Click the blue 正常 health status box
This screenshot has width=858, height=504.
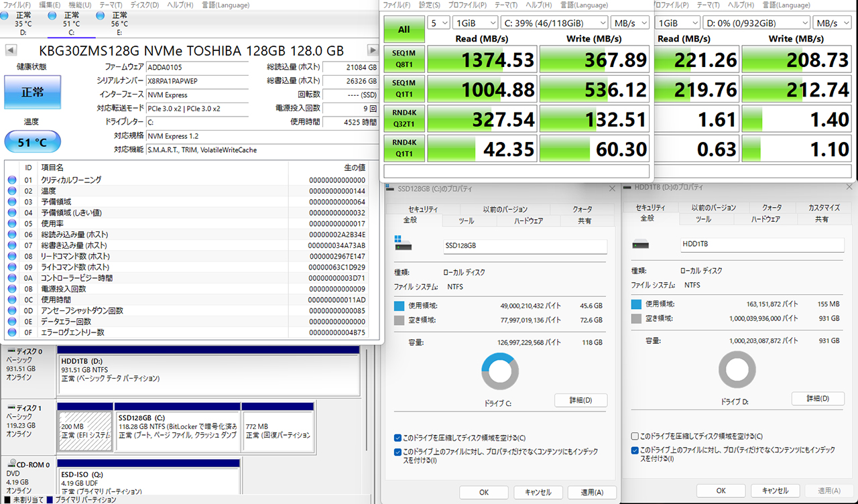point(32,92)
